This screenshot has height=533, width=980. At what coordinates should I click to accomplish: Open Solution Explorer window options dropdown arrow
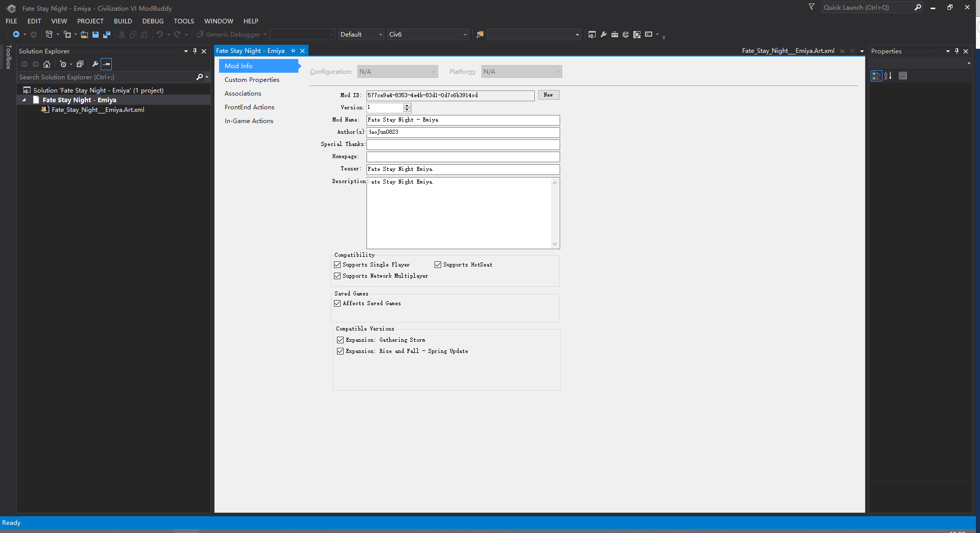pyautogui.click(x=186, y=51)
